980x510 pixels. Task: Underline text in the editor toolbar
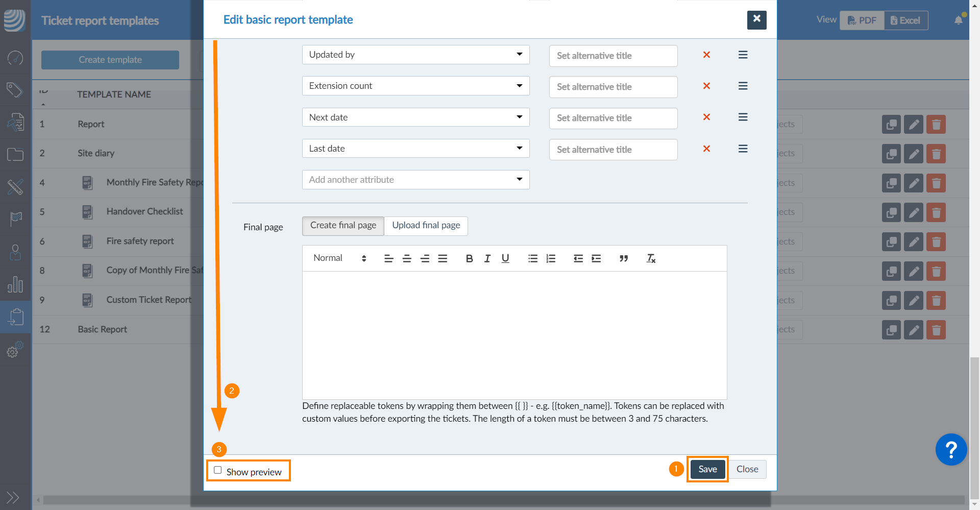(505, 258)
